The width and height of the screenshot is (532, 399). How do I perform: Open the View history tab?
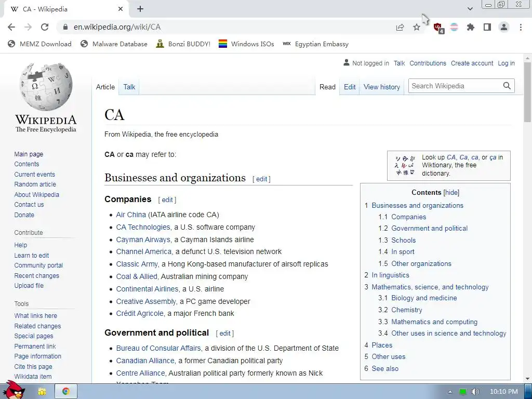point(382,87)
